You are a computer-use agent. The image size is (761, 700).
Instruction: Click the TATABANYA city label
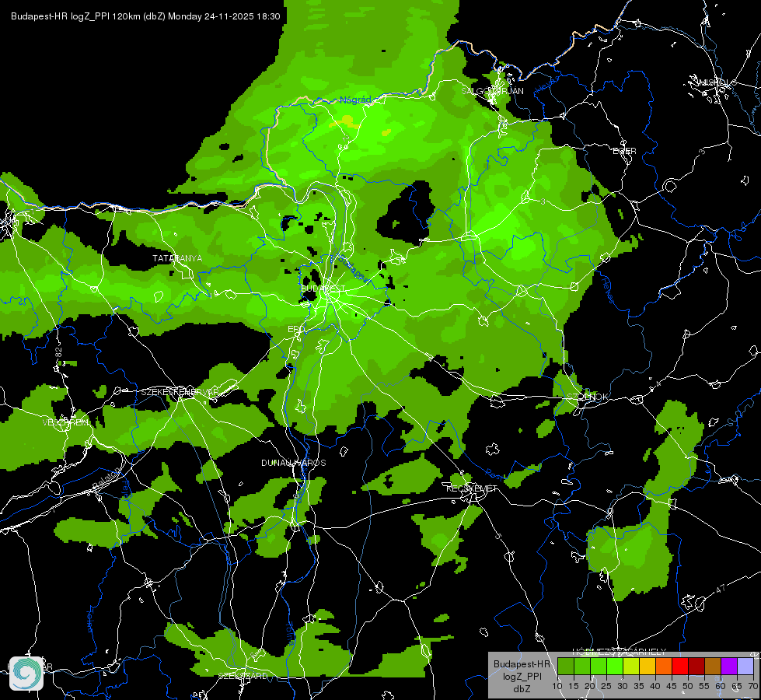click(177, 258)
